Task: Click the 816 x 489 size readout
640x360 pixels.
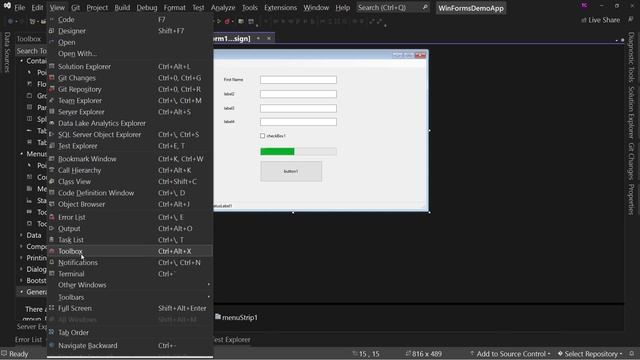Action: click(427, 354)
